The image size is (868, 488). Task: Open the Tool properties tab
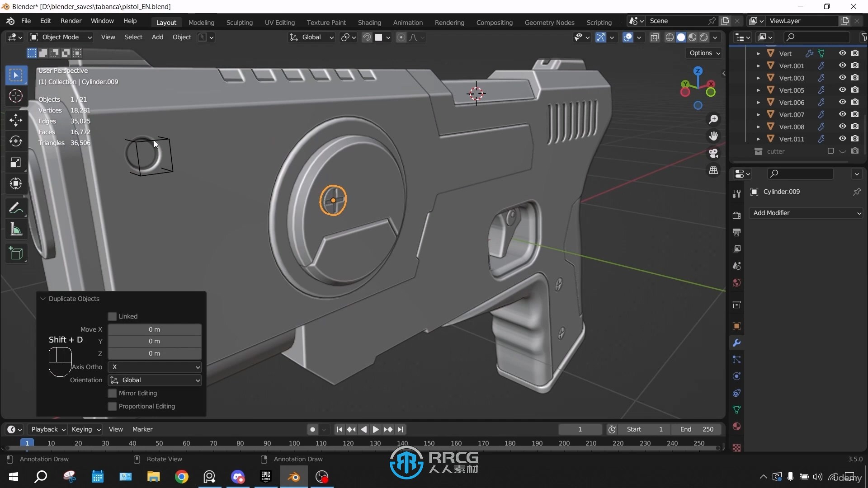(x=736, y=194)
